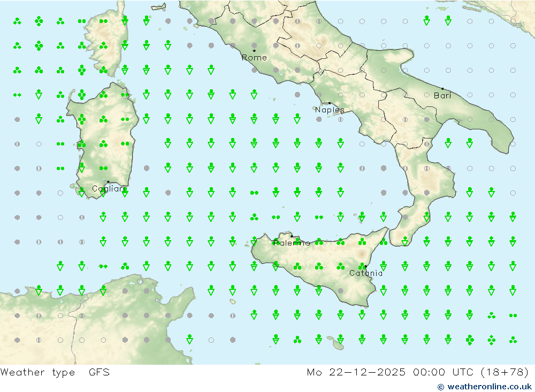Click the black dot marking Rome
This screenshot has height=392, width=535.
254,50
